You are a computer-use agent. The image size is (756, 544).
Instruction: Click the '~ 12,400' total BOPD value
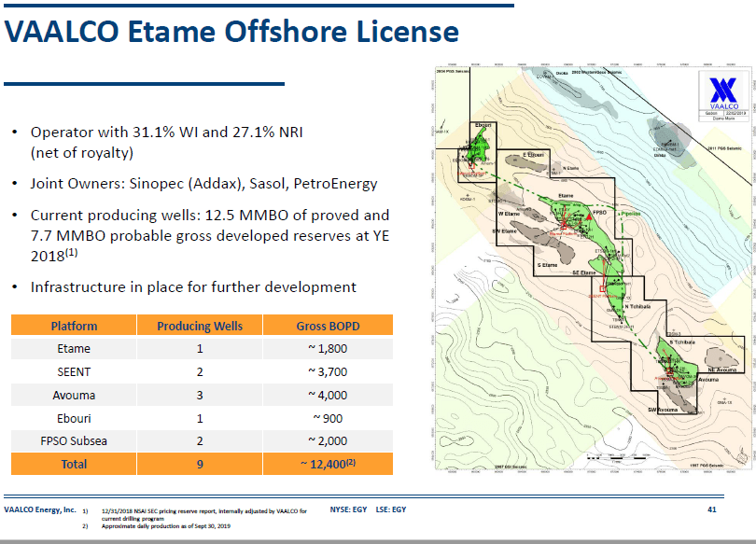(328, 464)
